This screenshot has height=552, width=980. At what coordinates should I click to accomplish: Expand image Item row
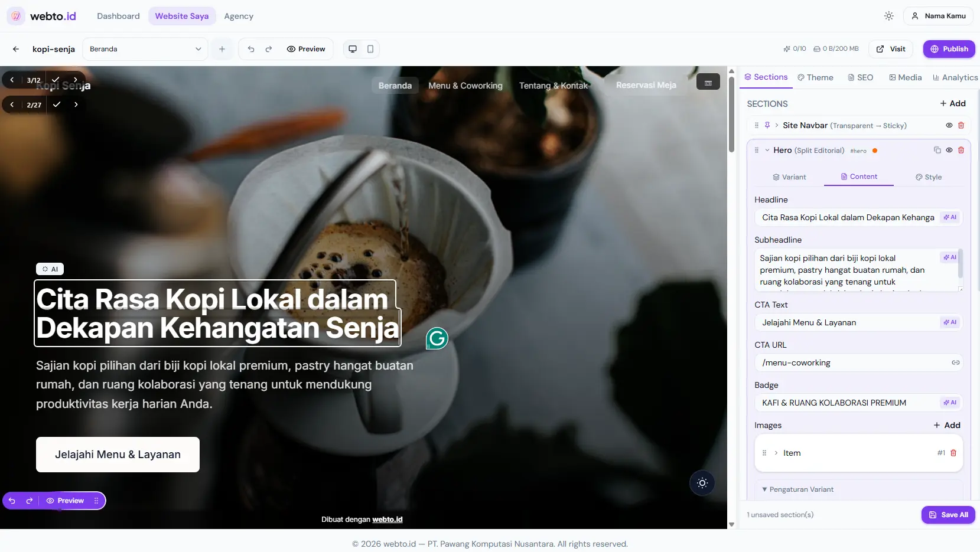coord(776,453)
